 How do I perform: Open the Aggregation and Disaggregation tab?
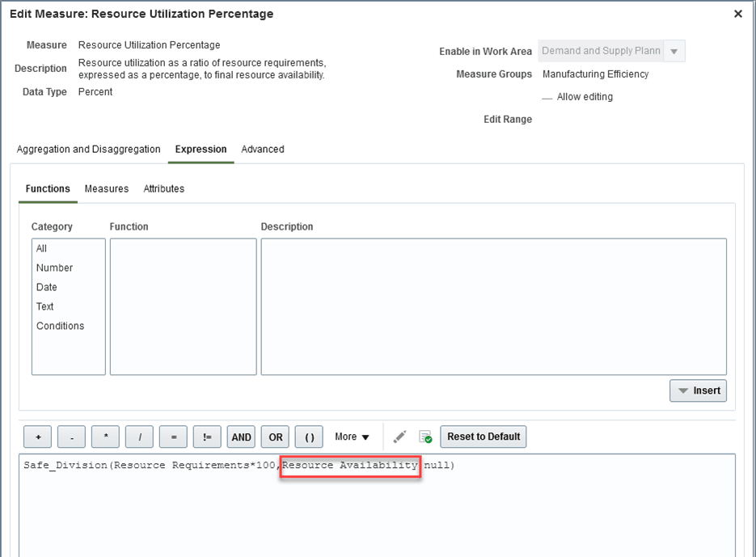[x=87, y=150]
